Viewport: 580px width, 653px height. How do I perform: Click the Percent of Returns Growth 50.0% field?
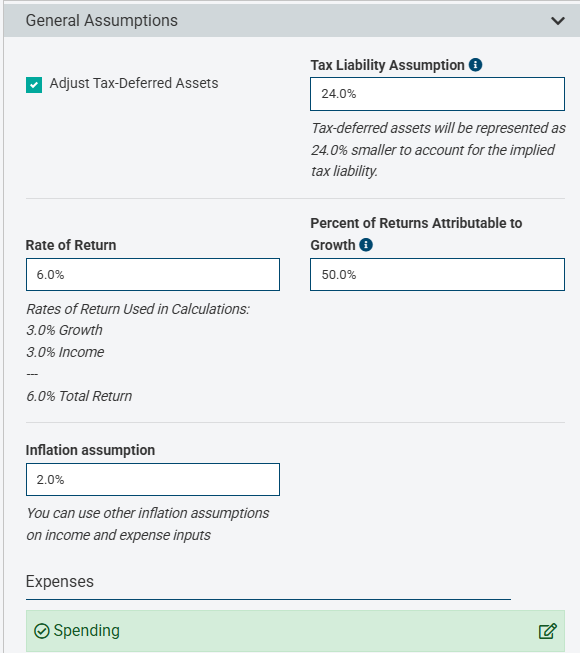pyautogui.click(x=437, y=274)
